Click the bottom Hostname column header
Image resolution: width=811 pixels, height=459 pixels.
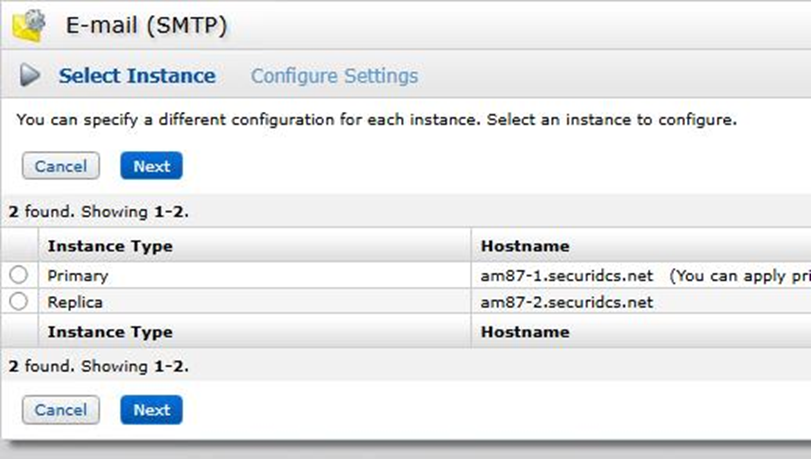(x=525, y=332)
